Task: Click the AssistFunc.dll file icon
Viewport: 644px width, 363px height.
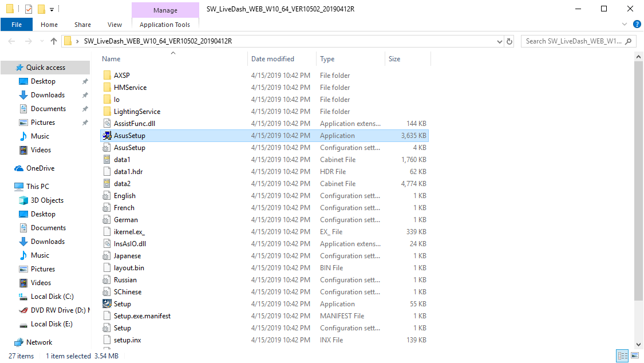Action: [x=107, y=124]
